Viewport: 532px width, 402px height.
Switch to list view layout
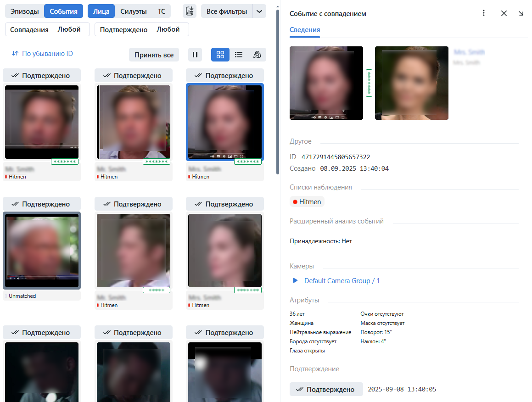pos(239,55)
